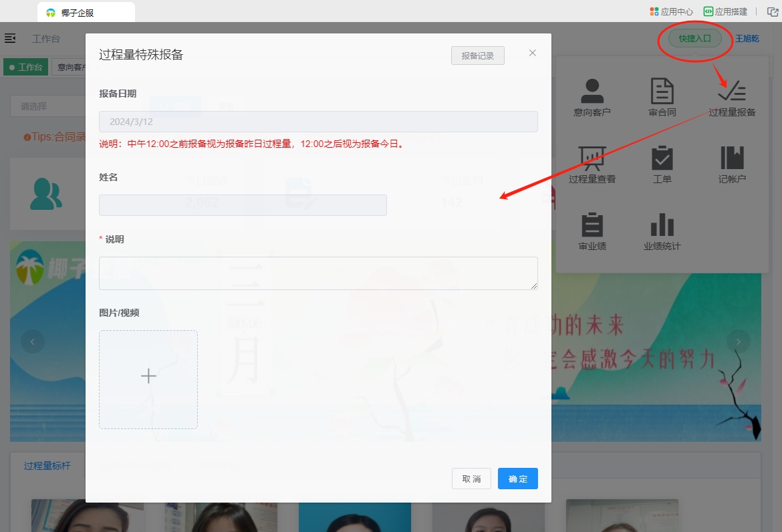782x532 pixels.
Task: Collapse sidebar with hamburger menu icon
Action: (10, 38)
